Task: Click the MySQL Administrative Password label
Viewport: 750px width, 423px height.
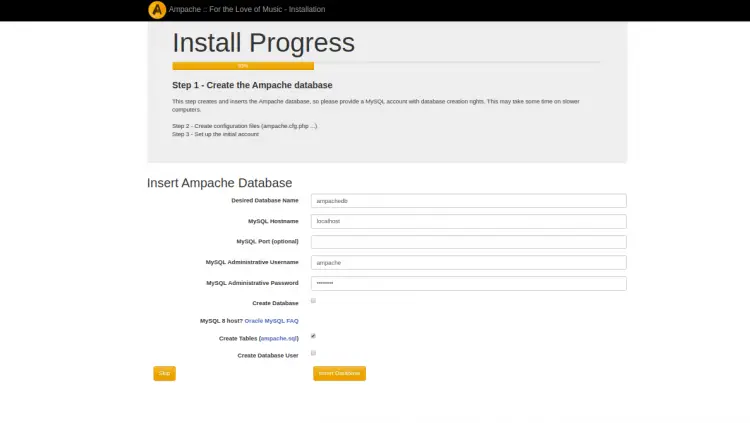Action: click(252, 283)
